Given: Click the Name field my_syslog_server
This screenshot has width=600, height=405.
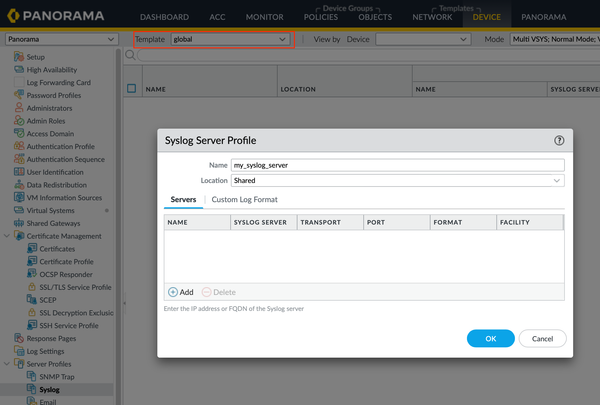Looking at the screenshot, I should pos(397,165).
